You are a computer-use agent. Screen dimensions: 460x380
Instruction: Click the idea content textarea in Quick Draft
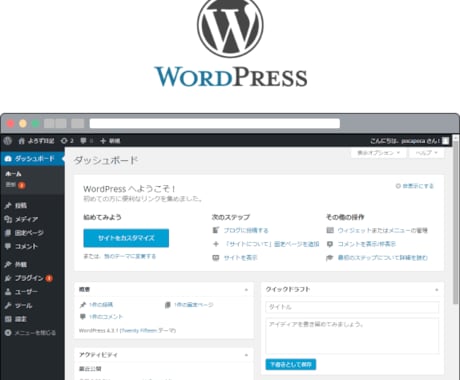click(352, 336)
